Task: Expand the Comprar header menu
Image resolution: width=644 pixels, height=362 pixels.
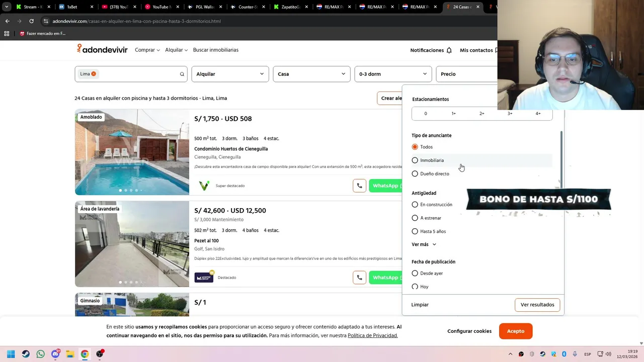Action: (147, 50)
